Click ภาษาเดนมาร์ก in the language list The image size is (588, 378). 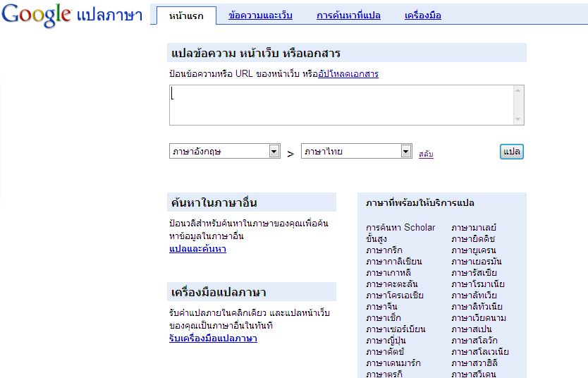pyautogui.click(x=393, y=362)
